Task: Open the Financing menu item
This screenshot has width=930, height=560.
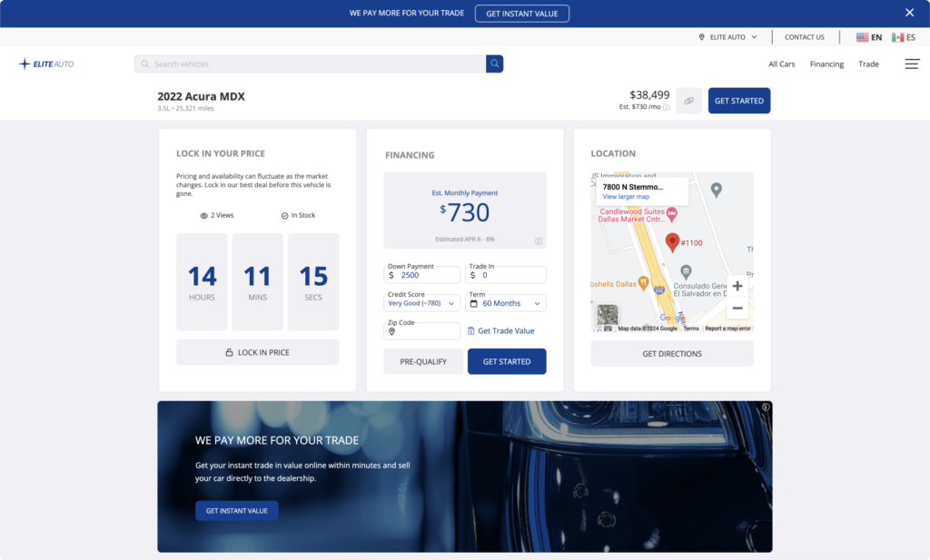Action: (826, 64)
